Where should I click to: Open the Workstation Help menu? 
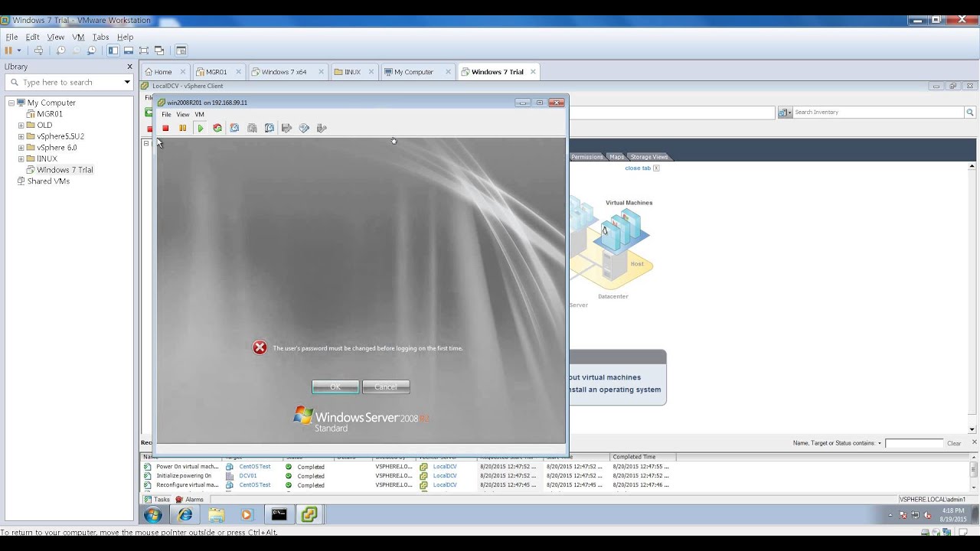coord(125,37)
